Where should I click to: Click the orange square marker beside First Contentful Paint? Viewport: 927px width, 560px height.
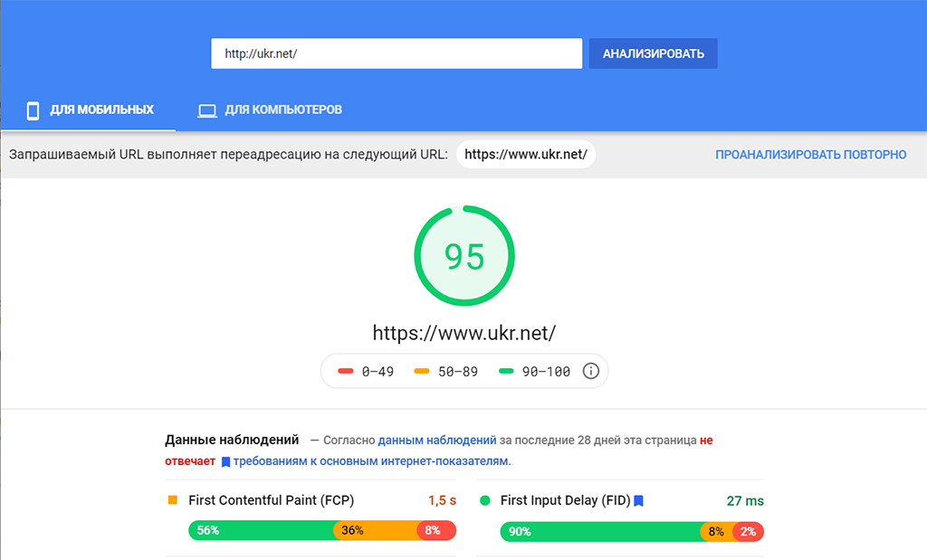[x=172, y=500]
